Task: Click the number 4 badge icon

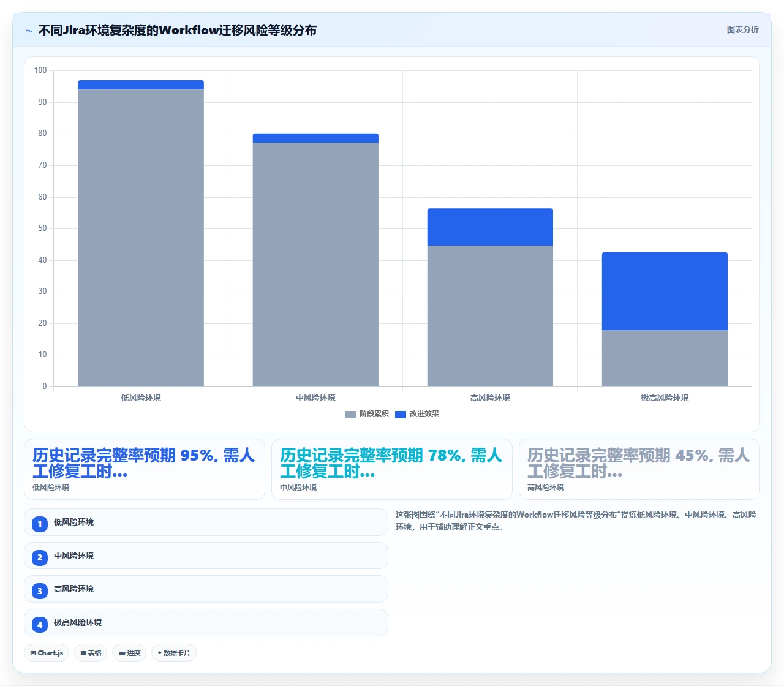Action: (x=40, y=625)
